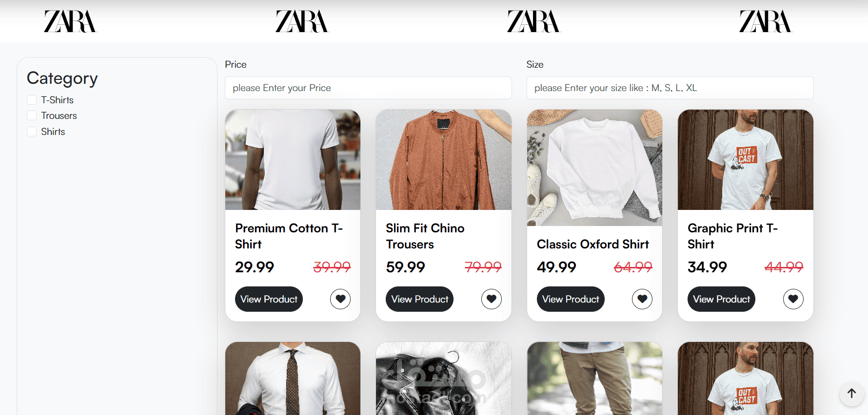
Task: Click the white shirt with tie thumbnail
Action: (x=293, y=378)
